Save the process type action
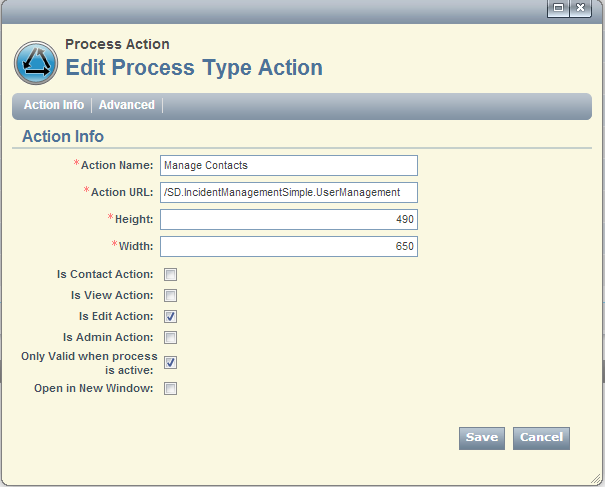 coord(482,438)
